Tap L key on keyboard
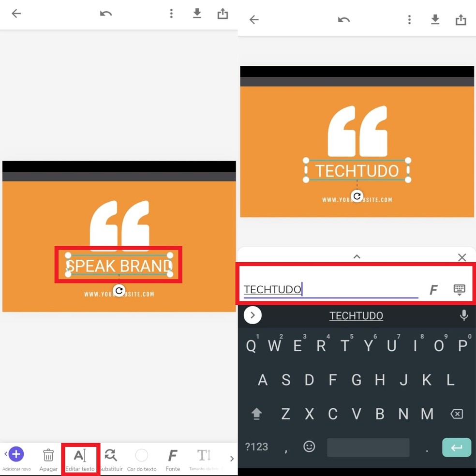Screen dimensions: 476x476 [x=450, y=380]
